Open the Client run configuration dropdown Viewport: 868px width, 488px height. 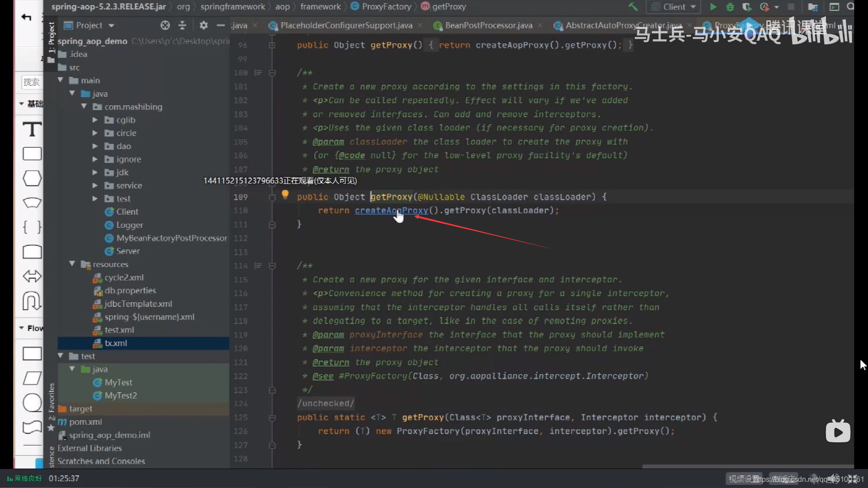click(x=674, y=7)
